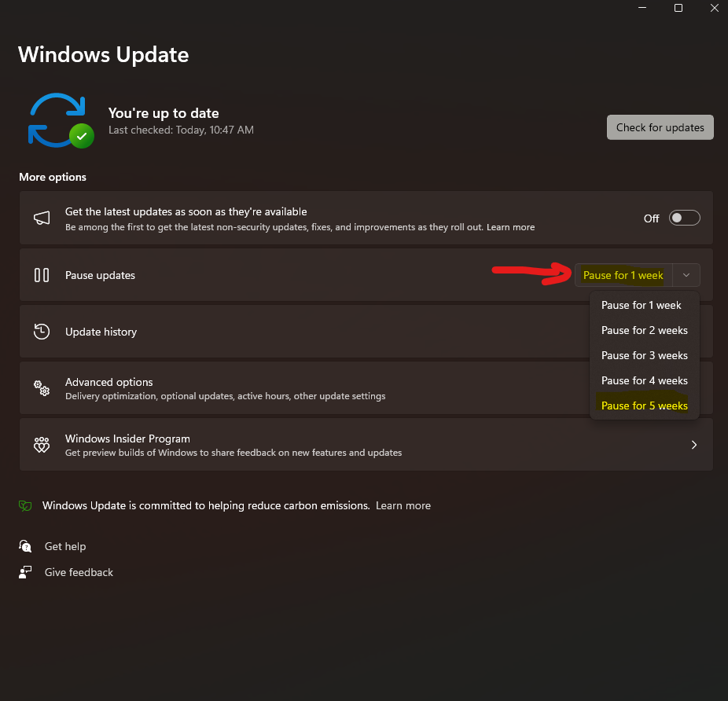Click the Last checked: Today, 10:47 AM text

coord(181,130)
